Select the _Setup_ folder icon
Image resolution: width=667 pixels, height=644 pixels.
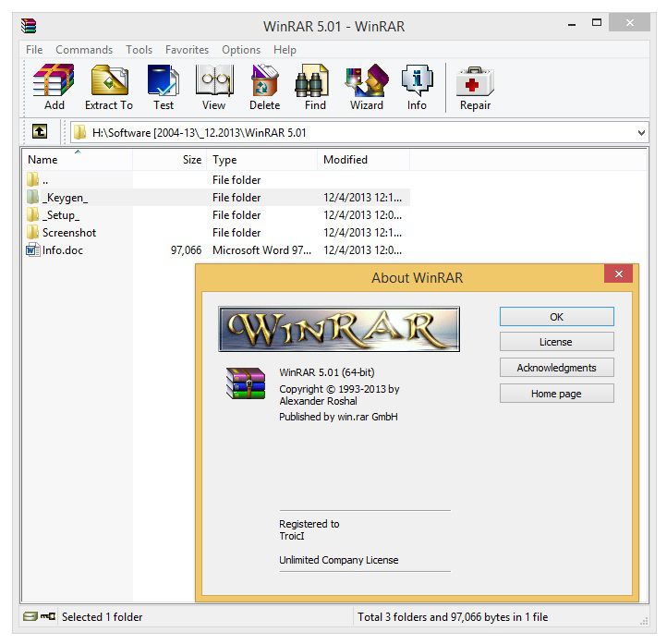(x=32, y=214)
